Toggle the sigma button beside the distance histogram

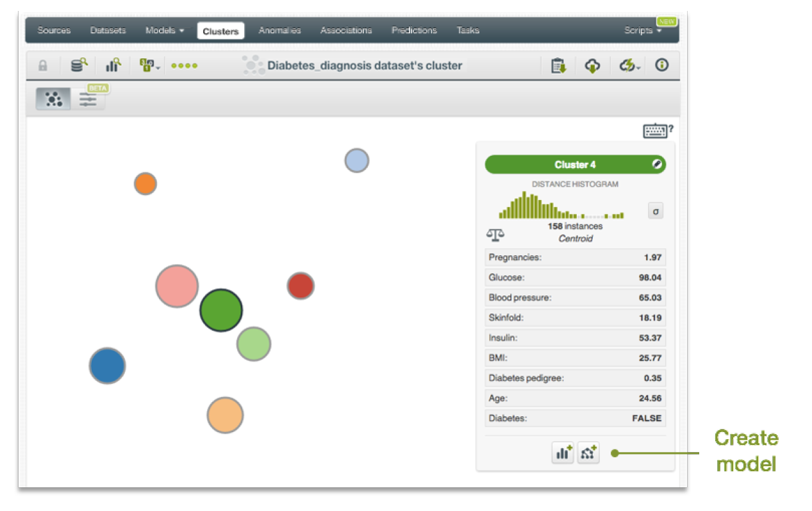tap(655, 210)
